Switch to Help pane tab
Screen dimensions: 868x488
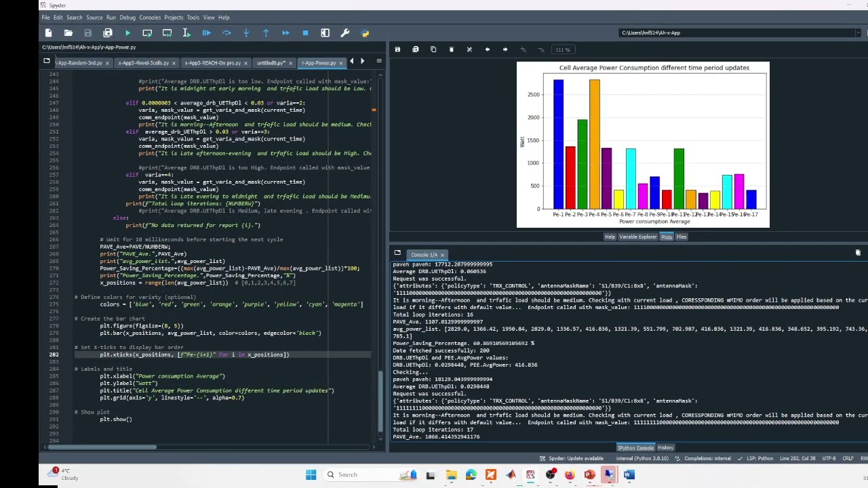[x=610, y=237]
